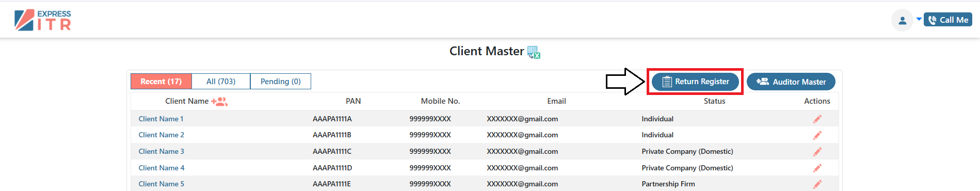Open the Auditor Master
This screenshot has height=191, width=980.
(791, 82)
